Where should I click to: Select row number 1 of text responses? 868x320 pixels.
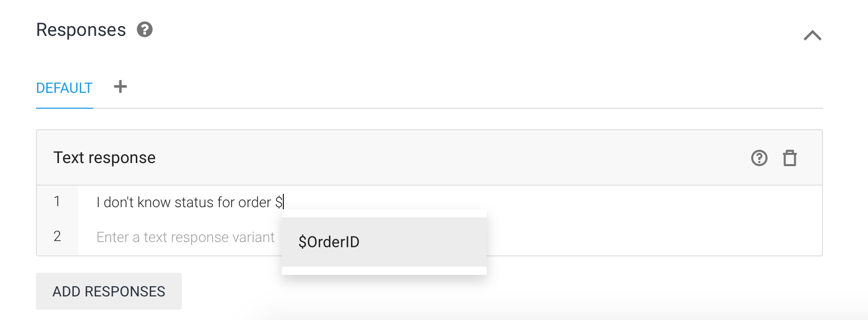[x=57, y=202]
